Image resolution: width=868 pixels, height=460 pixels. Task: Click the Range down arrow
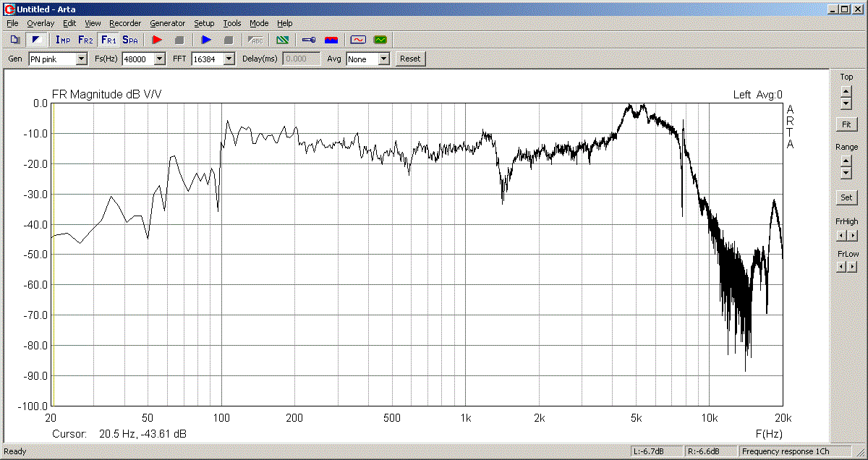[846, 173]
